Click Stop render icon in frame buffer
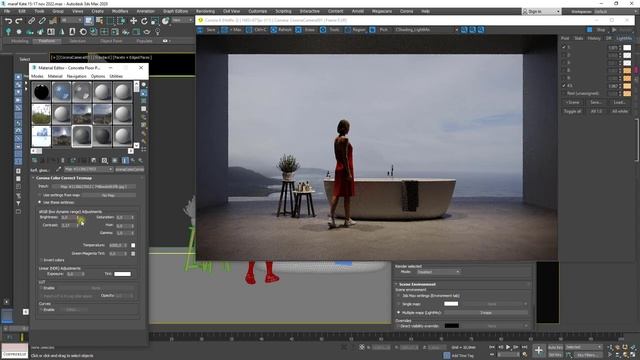Viewport: 640px width, 360px height. click(590, 30)
